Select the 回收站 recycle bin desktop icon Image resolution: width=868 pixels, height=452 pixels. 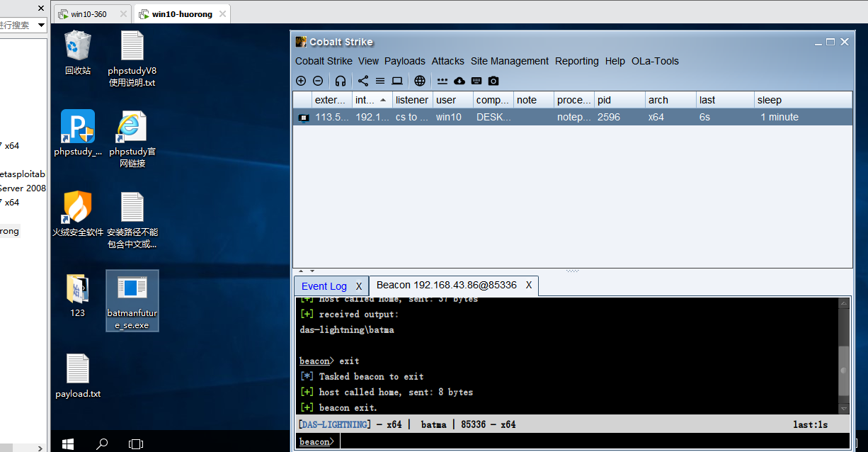point(77,52)
